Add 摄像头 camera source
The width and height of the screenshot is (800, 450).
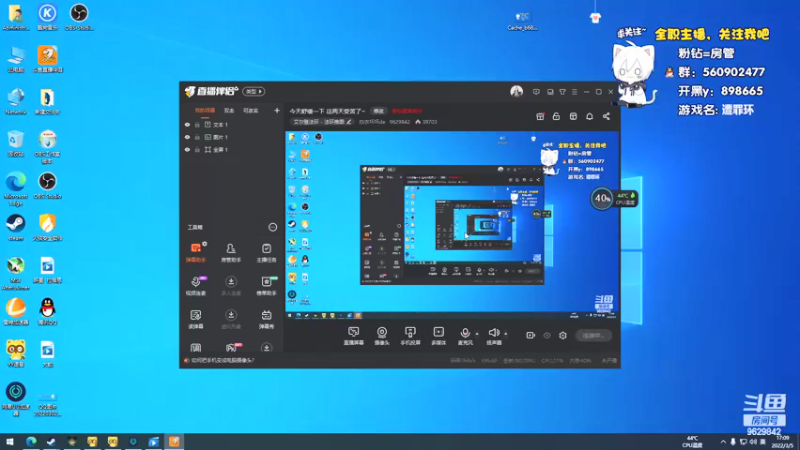382,336
